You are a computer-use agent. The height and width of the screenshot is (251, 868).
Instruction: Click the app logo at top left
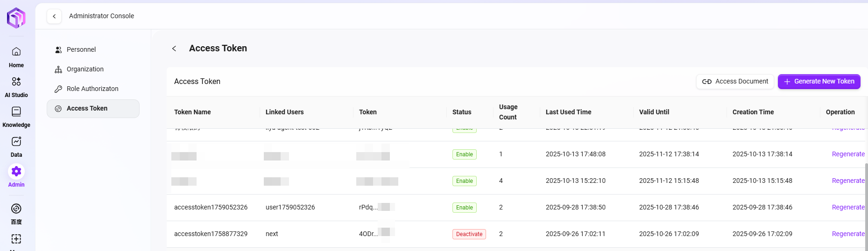click(x=16, y=18)
